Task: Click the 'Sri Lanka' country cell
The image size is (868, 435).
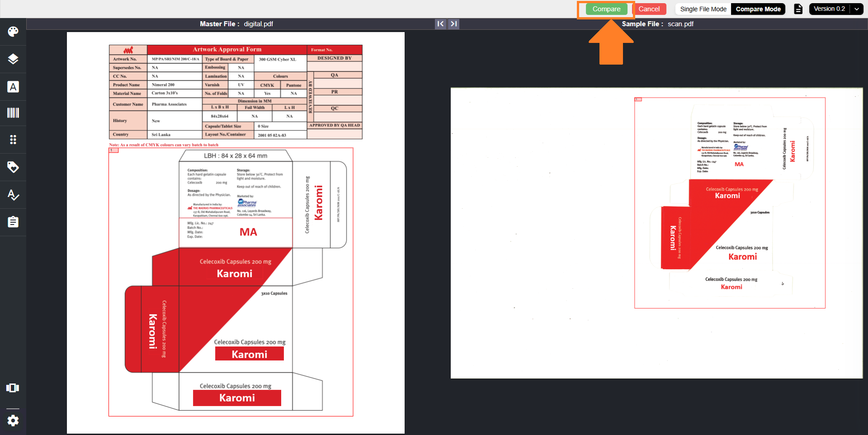Action: (x=175, y=135)
